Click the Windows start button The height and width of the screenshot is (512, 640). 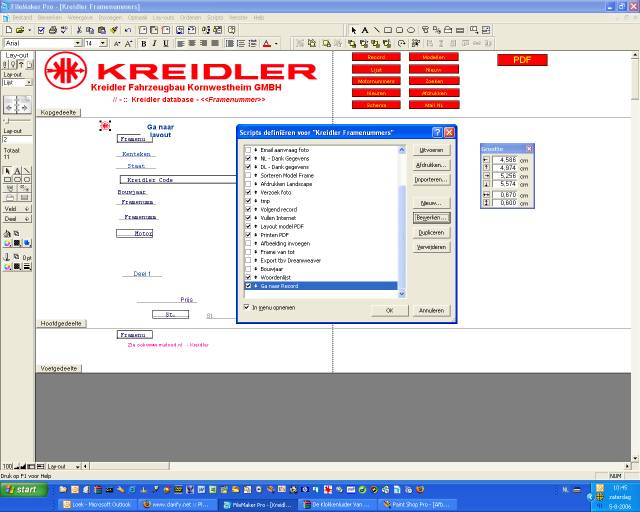coord(24,489)
